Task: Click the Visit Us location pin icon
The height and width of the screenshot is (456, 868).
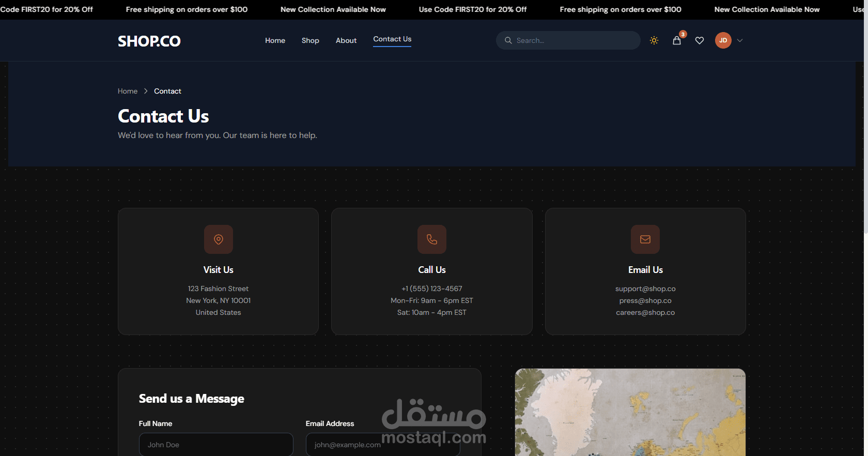Action: pos(219,239)
